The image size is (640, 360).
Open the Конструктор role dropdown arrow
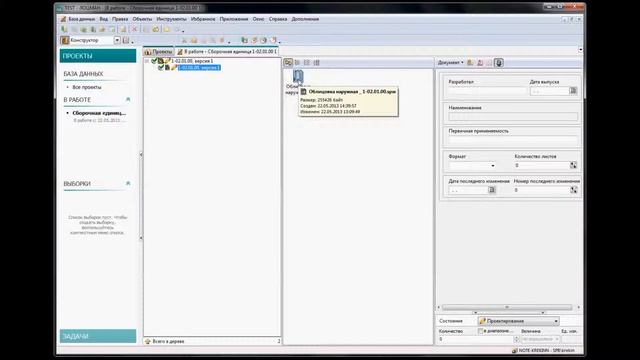point(117,40)
